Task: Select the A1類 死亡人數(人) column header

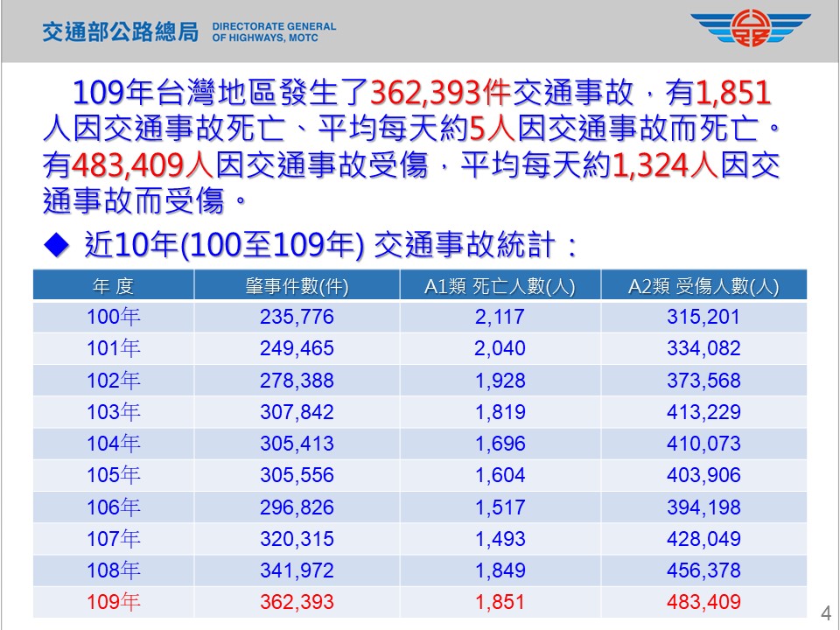Action: tap(500, 286)
